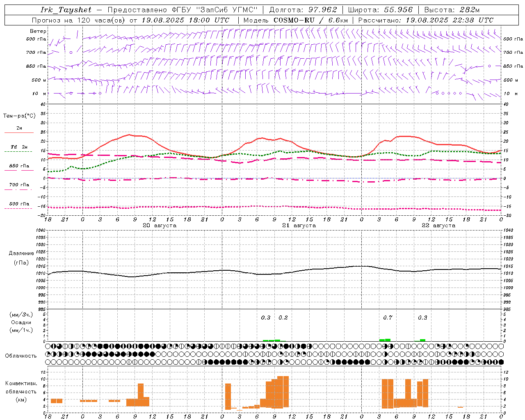Click the Ветер wind panel label
Screen dimensions: 525x420
[38, 31]
